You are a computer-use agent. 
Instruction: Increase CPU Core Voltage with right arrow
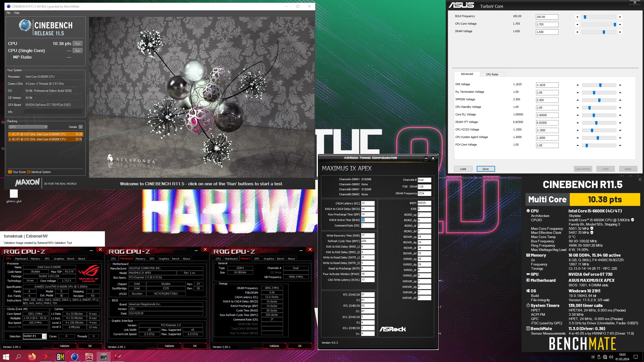coord(620,25)
